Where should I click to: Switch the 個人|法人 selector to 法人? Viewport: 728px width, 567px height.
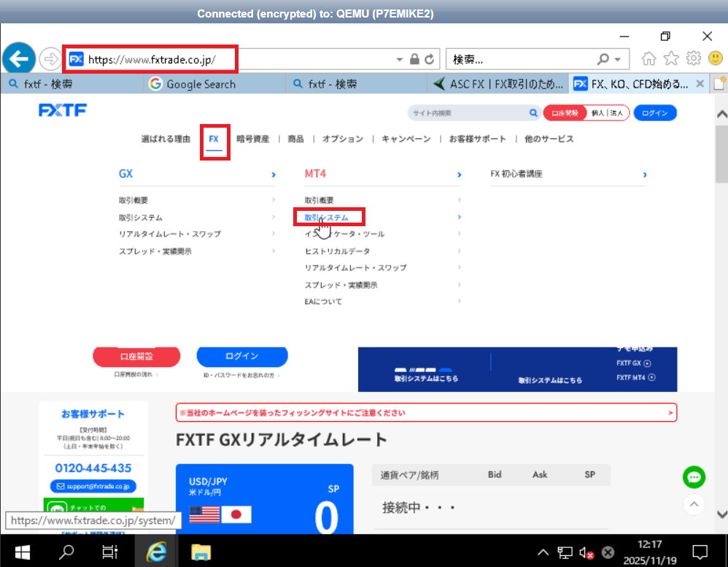coord(616,112)
